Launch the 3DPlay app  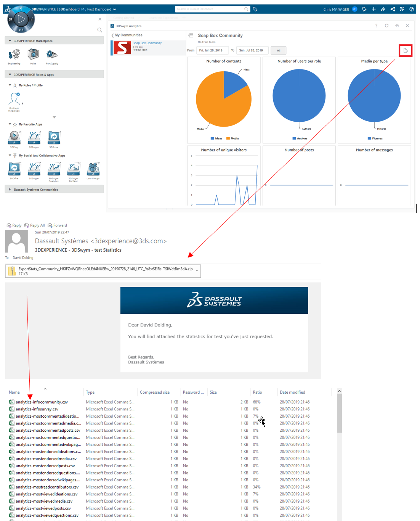click(14, 137)
